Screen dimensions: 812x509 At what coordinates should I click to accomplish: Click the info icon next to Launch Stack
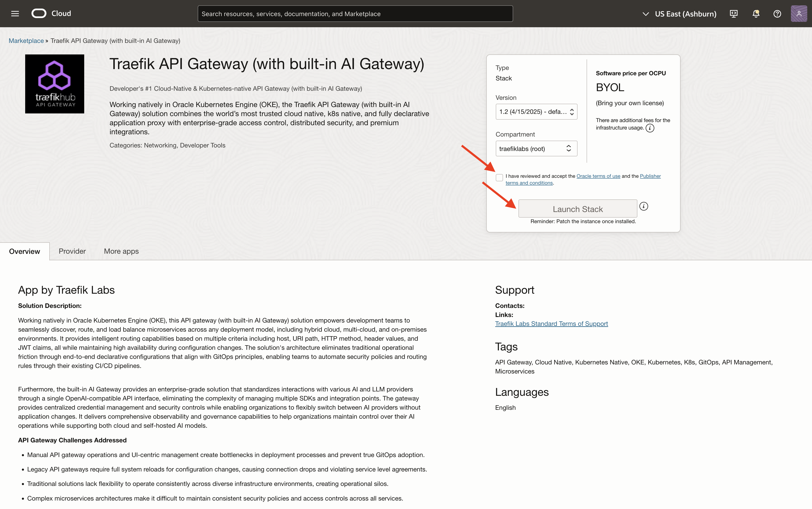644,206
